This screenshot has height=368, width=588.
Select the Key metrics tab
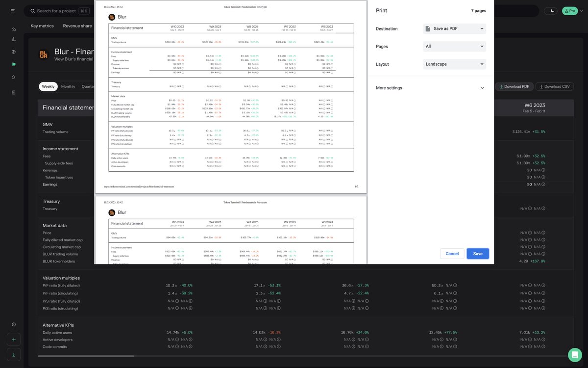[42, 26]
